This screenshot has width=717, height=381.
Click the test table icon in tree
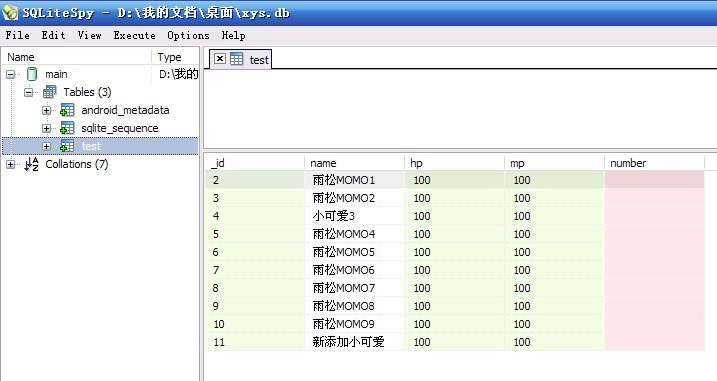point(67,146)
